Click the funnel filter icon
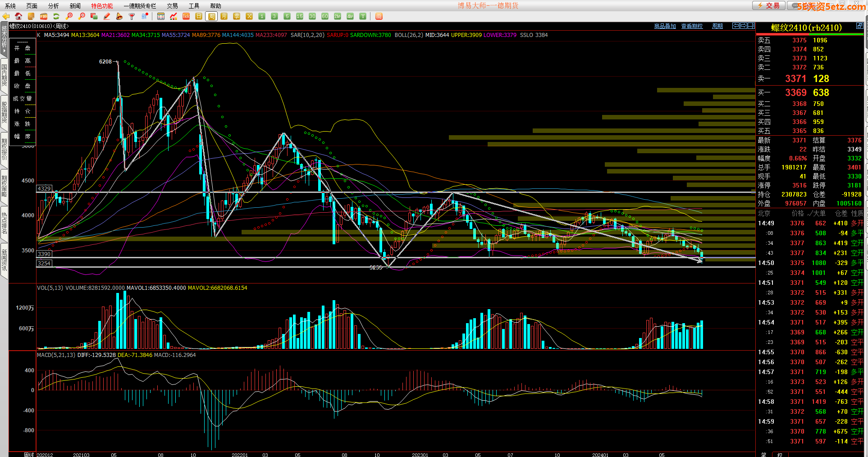 [x=132, y=16]
